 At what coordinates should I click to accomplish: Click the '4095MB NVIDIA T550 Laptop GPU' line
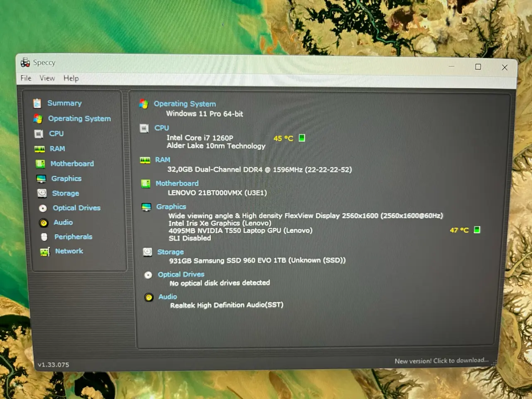(240, 231)
